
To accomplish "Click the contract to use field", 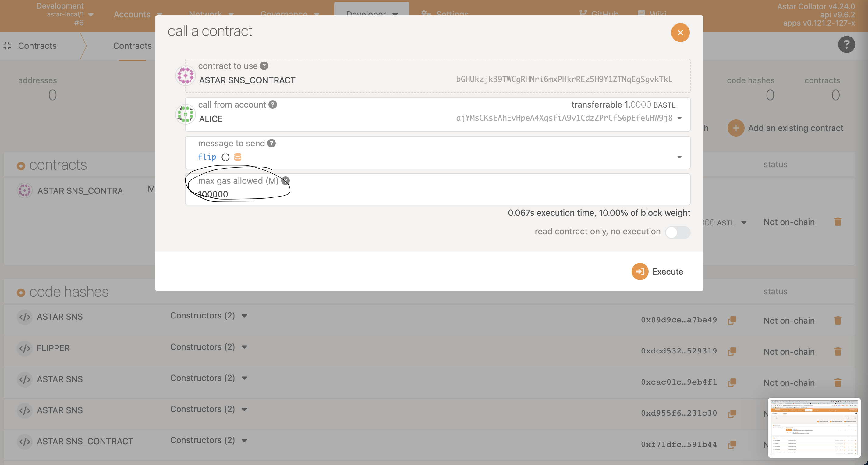I will click(x=438, y=76).
